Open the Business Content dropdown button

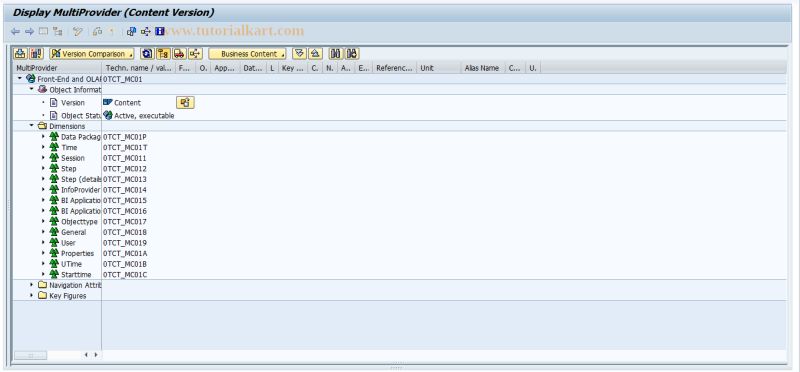click(x=247, y=54)
